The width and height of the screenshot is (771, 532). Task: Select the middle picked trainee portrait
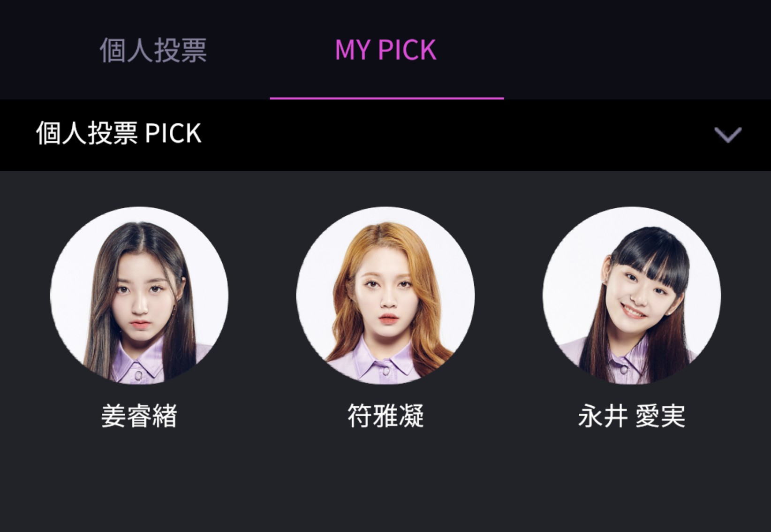click(x=385, y=296)
